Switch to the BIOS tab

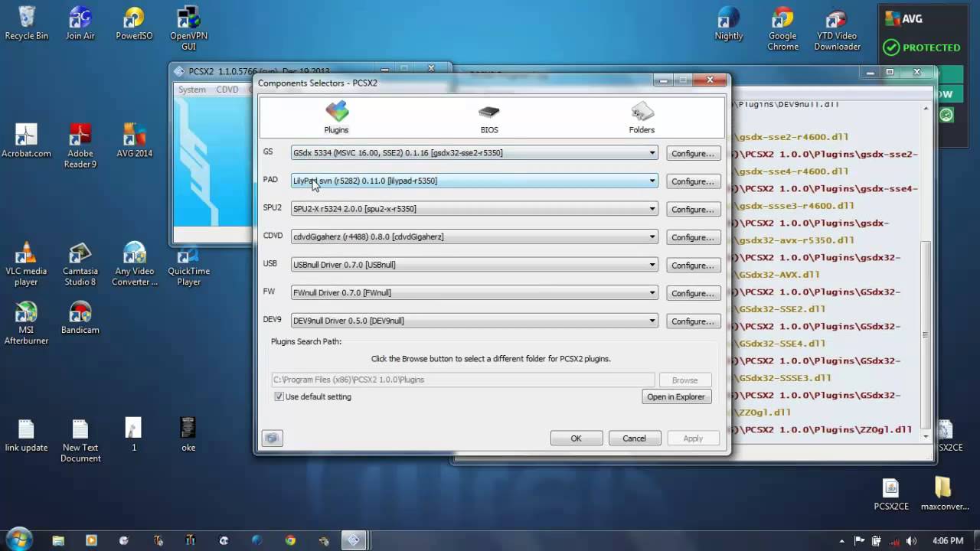(x=489, y=118)
